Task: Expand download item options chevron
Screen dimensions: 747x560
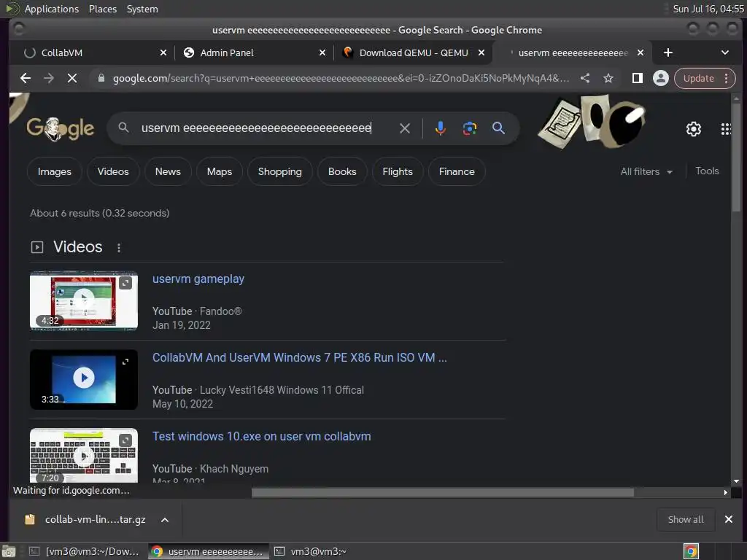Action: (x=164, y=520)
